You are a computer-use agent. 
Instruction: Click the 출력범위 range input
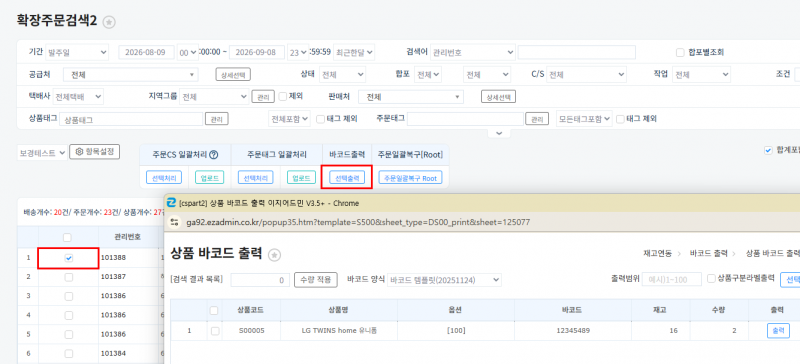pyautogui.click(x=672, y=279)
